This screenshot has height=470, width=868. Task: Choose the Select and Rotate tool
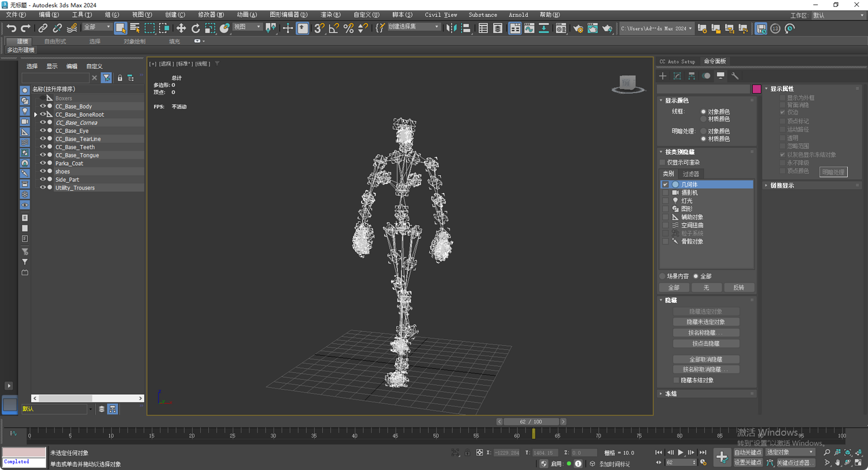coord(196,28)
